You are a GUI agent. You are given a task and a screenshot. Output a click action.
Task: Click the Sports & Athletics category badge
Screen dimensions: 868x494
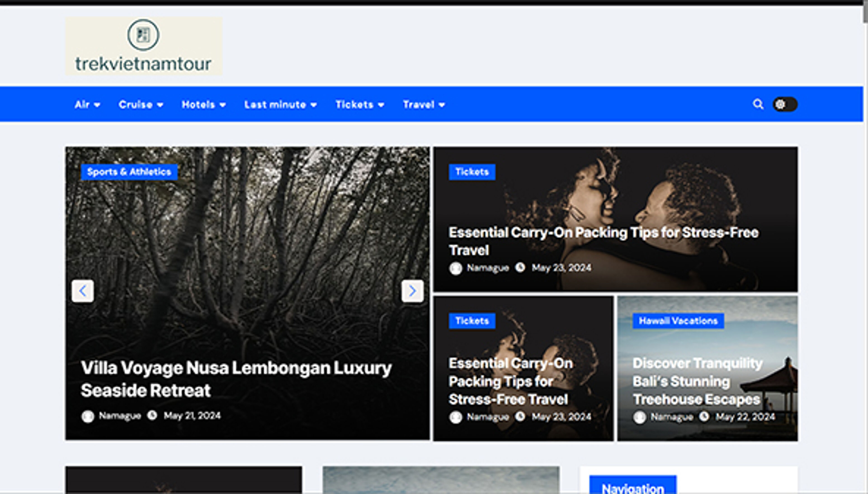[x=129, y=172]
